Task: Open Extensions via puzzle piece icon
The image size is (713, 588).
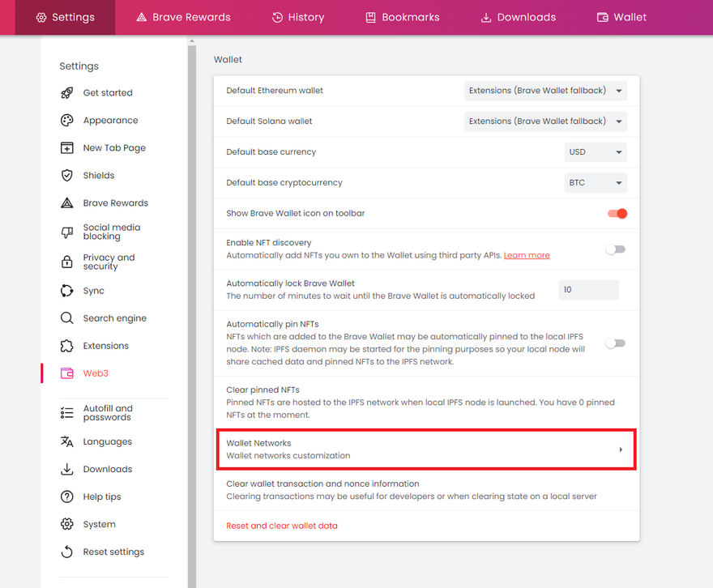Action: pyautogui.click(x=67, y=346)
